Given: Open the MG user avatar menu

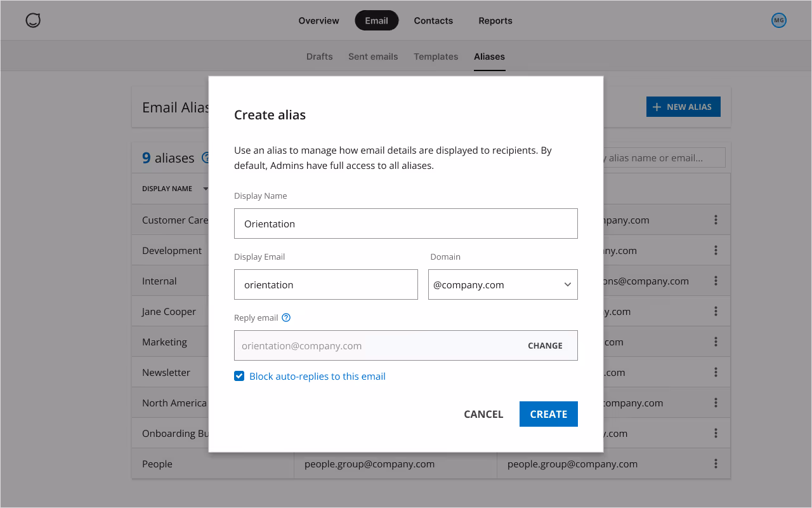Looking at the screenshot, I should tap(778, 20).
